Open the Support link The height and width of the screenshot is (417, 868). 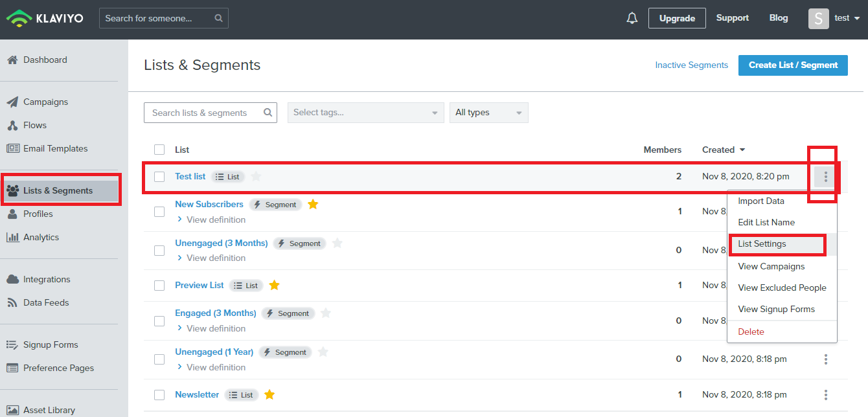[x=733, y=18]
